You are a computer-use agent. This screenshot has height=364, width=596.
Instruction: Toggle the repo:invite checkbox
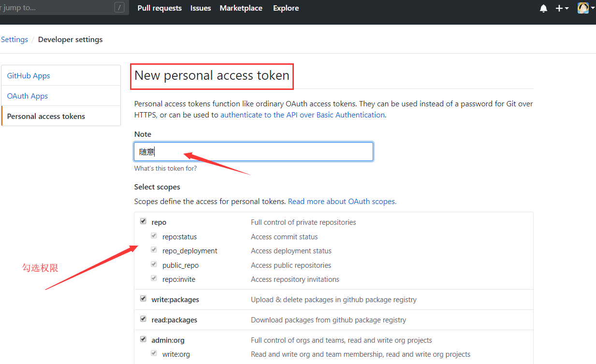click(x=154, y=278)
